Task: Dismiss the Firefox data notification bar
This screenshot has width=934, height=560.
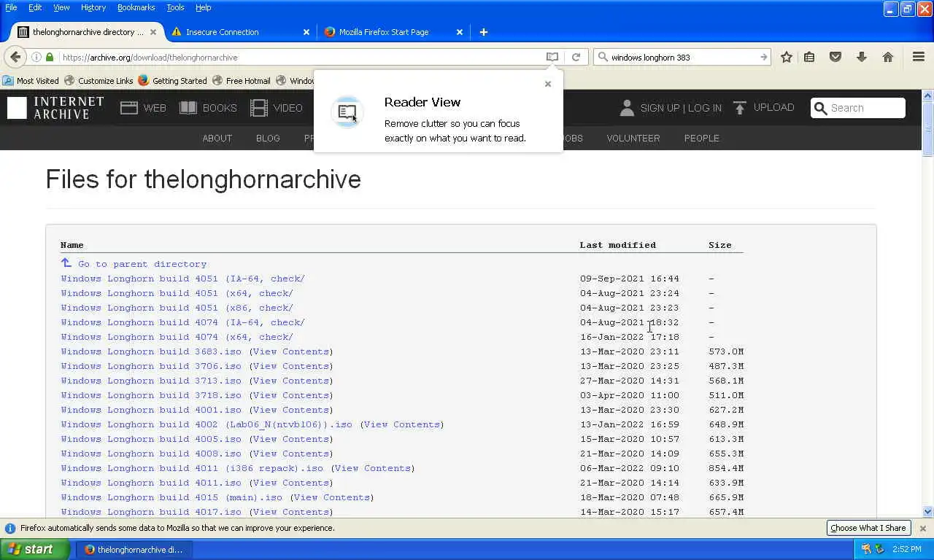Action: (x=922, y=528)
